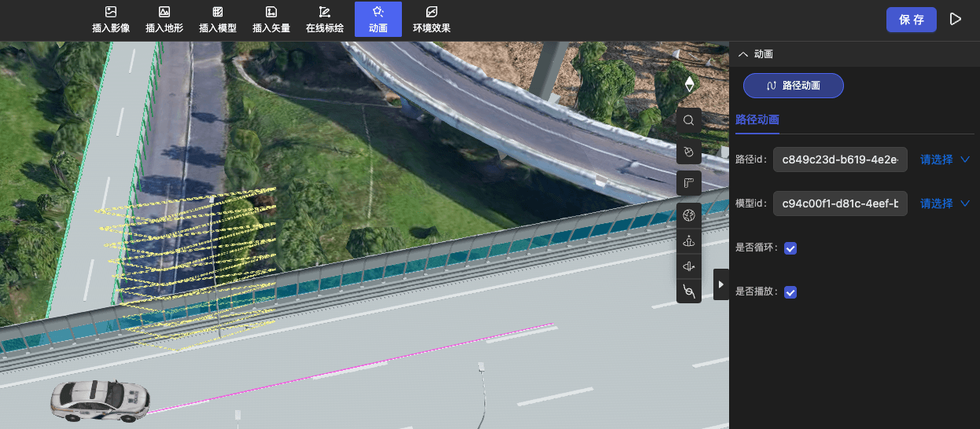Click the compass north arrow
This screenshot has width=980, height=429.
point(690,84)
